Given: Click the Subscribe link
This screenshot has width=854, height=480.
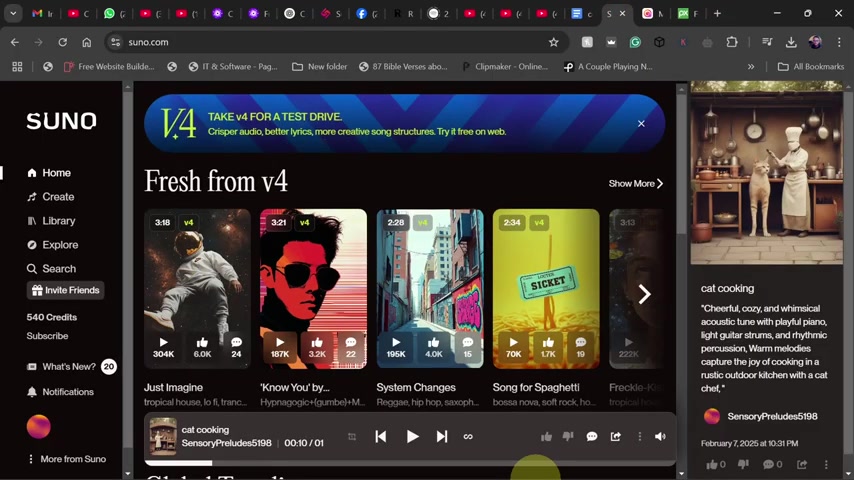Looking at the screenshot, I should click(47, 336).
